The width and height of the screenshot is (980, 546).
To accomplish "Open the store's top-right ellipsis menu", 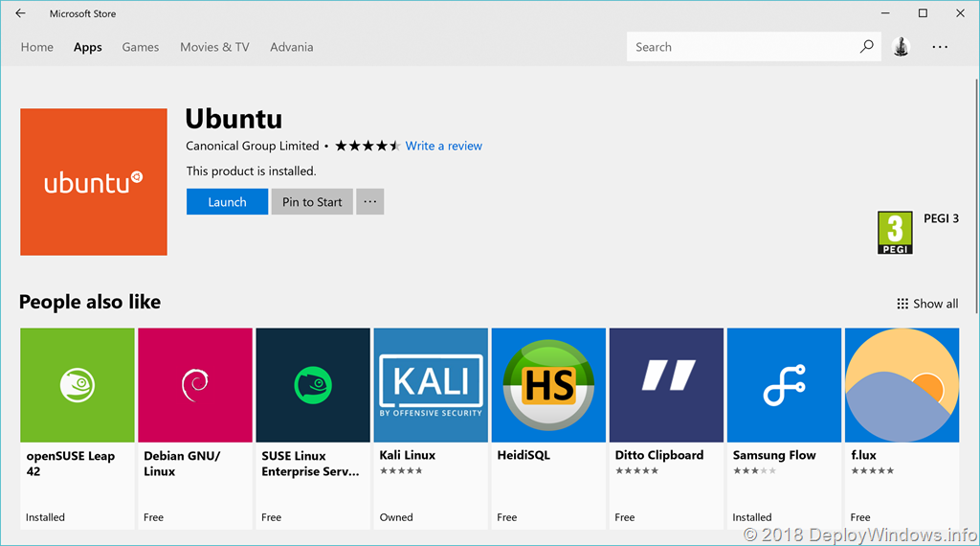I will click(939, 46).
